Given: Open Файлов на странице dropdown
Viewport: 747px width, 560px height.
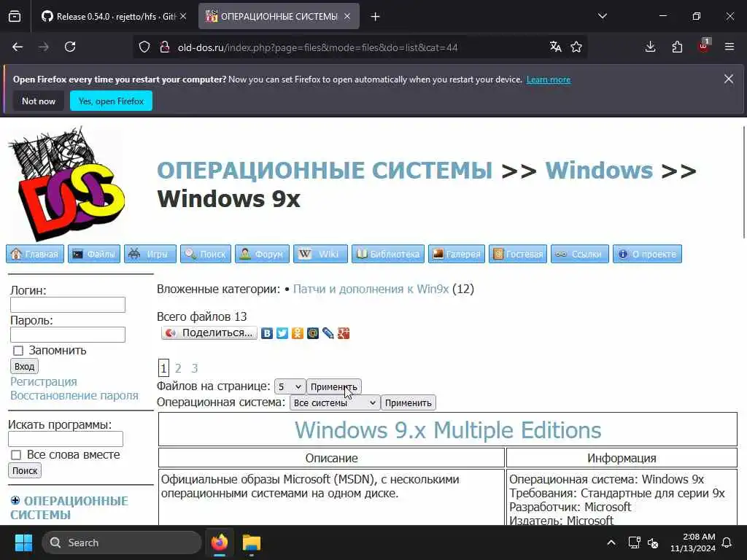Looking at the screenshot, I should [x=290, y=386].
